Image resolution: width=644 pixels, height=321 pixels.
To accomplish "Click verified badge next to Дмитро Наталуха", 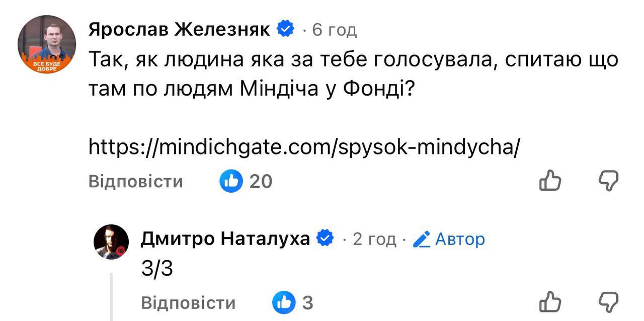I will (x=325, y=239).
